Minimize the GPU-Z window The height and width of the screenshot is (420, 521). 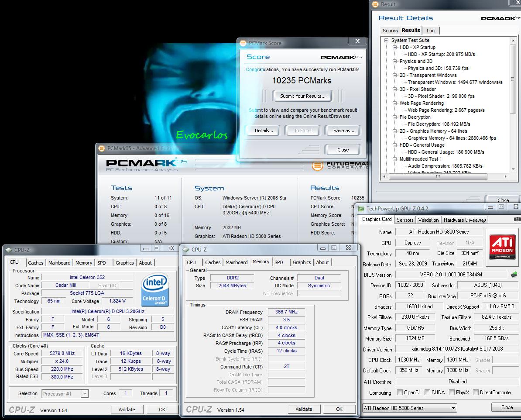(490, 207)
